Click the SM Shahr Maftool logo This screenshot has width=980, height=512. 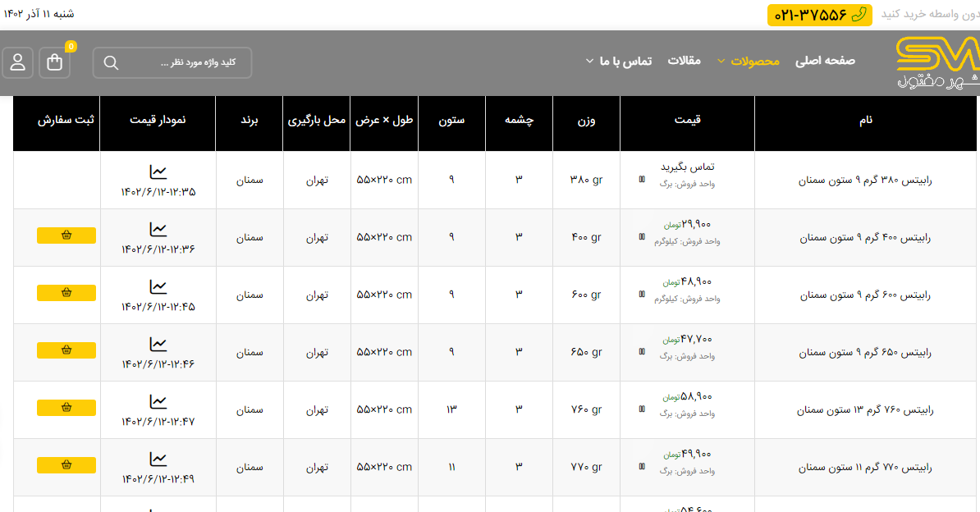pyautogui.click(x=937, y=62)
